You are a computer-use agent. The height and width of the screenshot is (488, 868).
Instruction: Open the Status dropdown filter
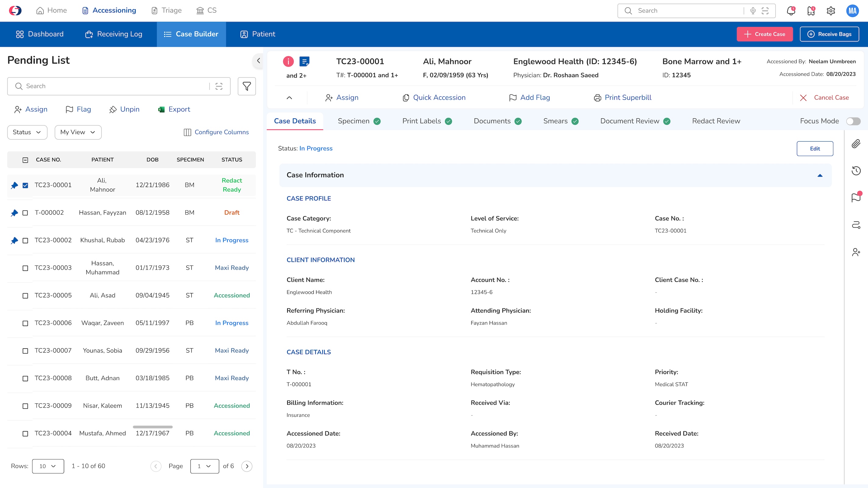click(x=27, y=132)
